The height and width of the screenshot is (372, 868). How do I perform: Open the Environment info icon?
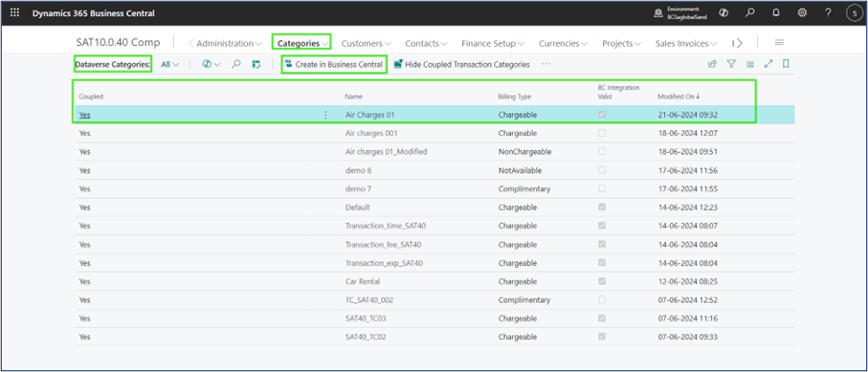(657, 13)
